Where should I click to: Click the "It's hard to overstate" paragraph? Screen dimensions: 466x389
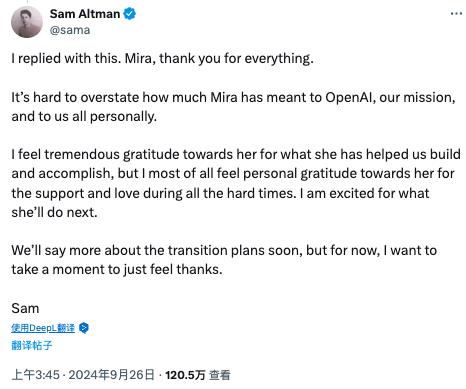click(233, 107)
